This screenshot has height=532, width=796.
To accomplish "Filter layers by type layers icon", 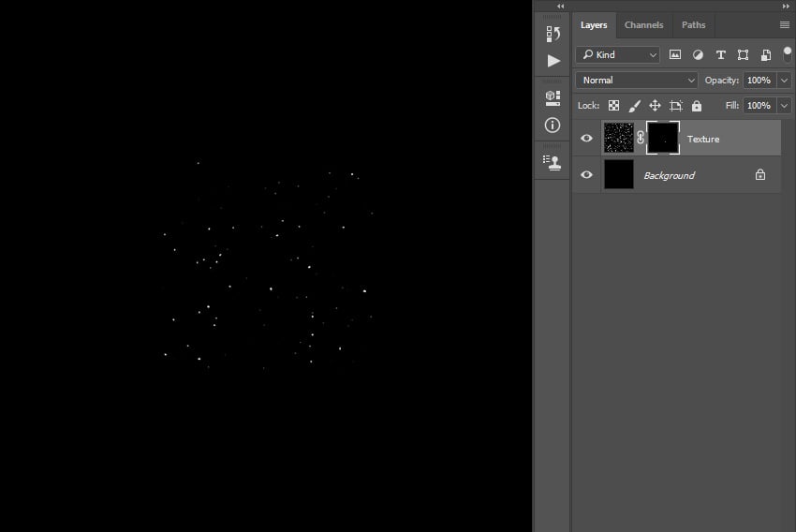I will (x=720, y=55).
